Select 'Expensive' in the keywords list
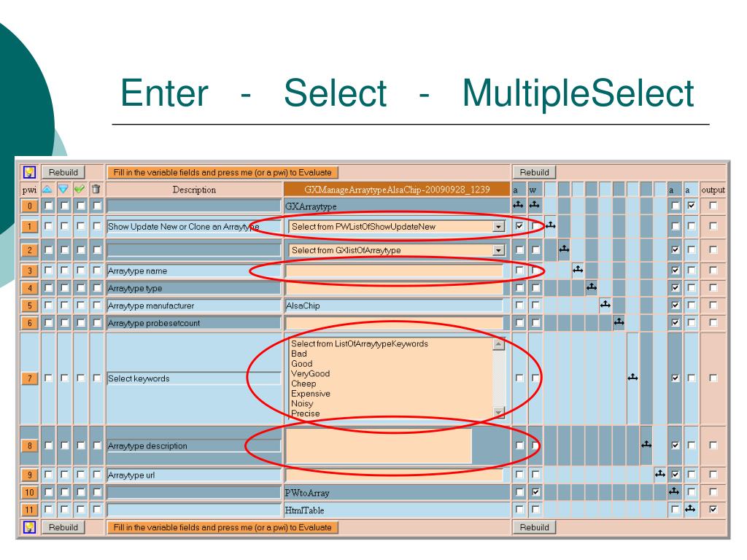The image size is (747, 560). (x=311, y=394)
